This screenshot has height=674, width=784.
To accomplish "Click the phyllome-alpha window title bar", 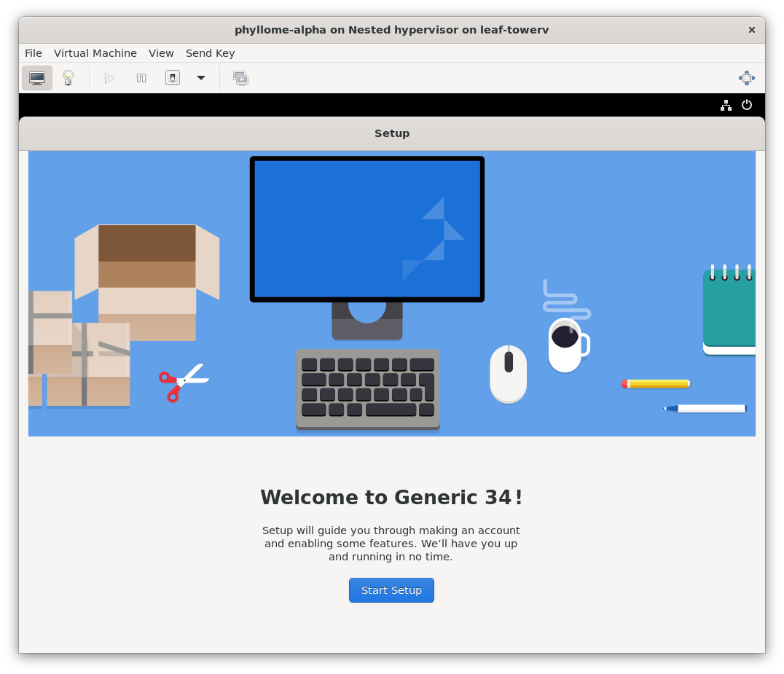I will click(x=391, y=30).
